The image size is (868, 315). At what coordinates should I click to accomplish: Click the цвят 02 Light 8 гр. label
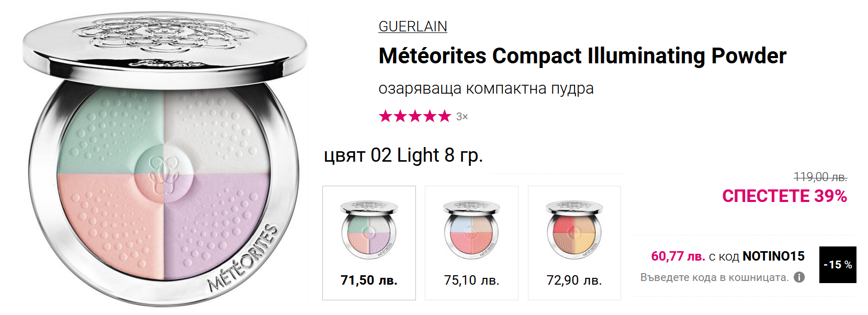click(403, 155)
